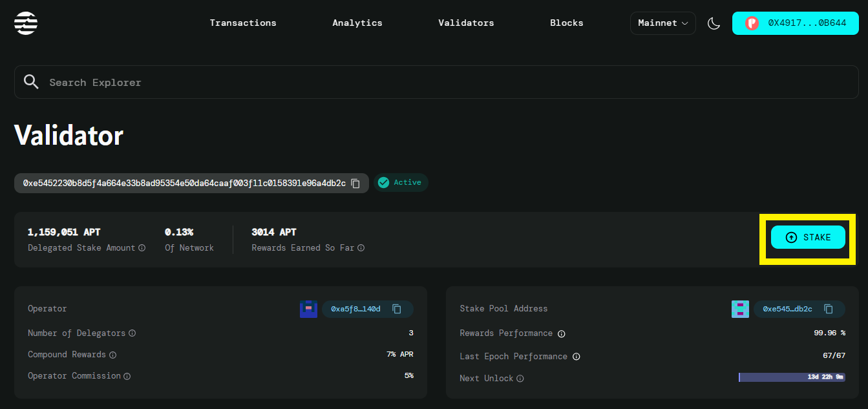
Task: Click the Operator Commission info icon
Action: click(127, 376)
